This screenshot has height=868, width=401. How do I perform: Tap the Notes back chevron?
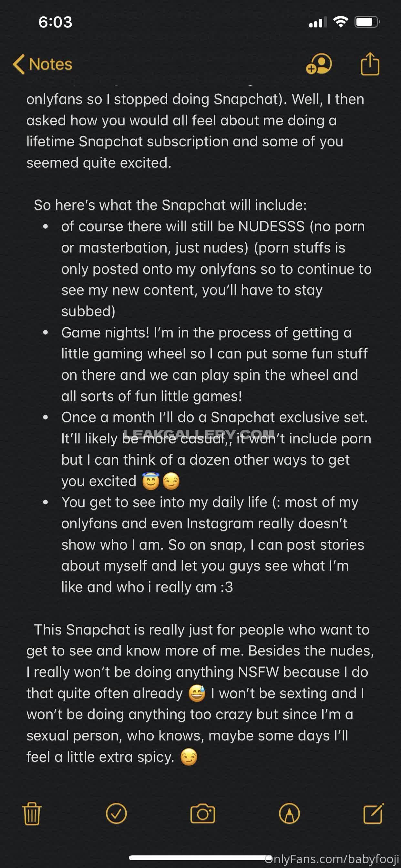point(19,64)
